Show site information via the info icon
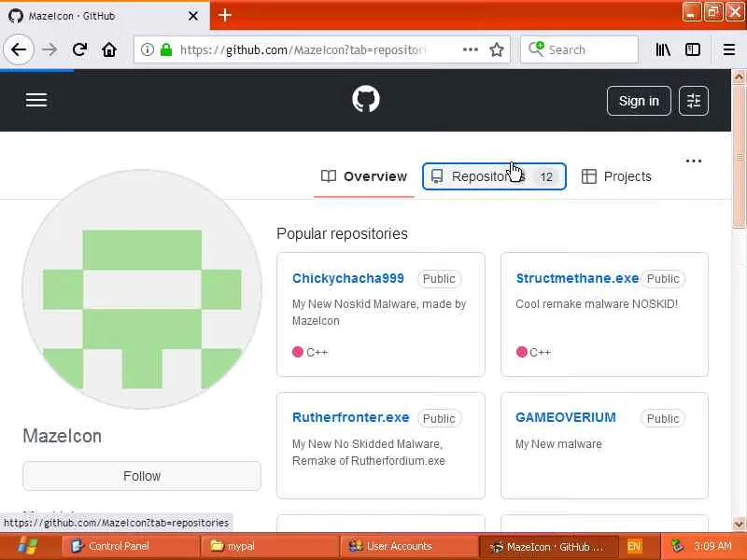The image size is (747, 560). [x=148, y=49]
